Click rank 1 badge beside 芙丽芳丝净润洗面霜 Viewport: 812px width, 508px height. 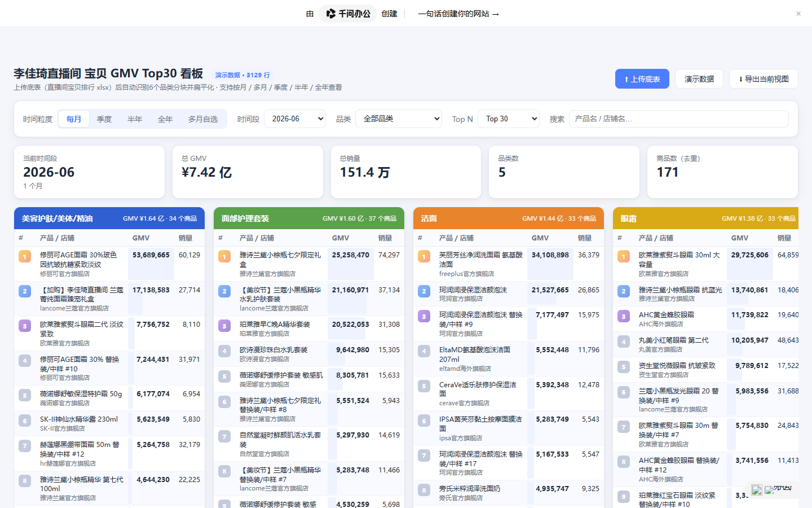[x=424, y=257]
